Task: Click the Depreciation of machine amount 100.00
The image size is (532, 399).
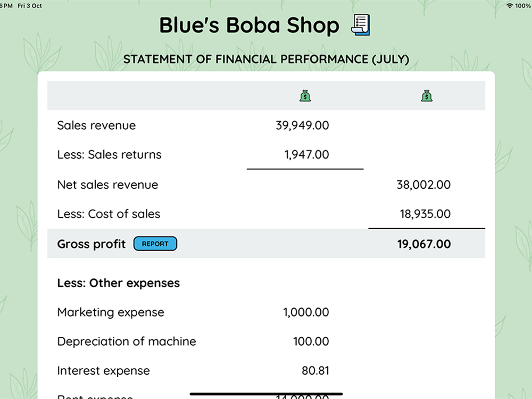Action: 311,342
